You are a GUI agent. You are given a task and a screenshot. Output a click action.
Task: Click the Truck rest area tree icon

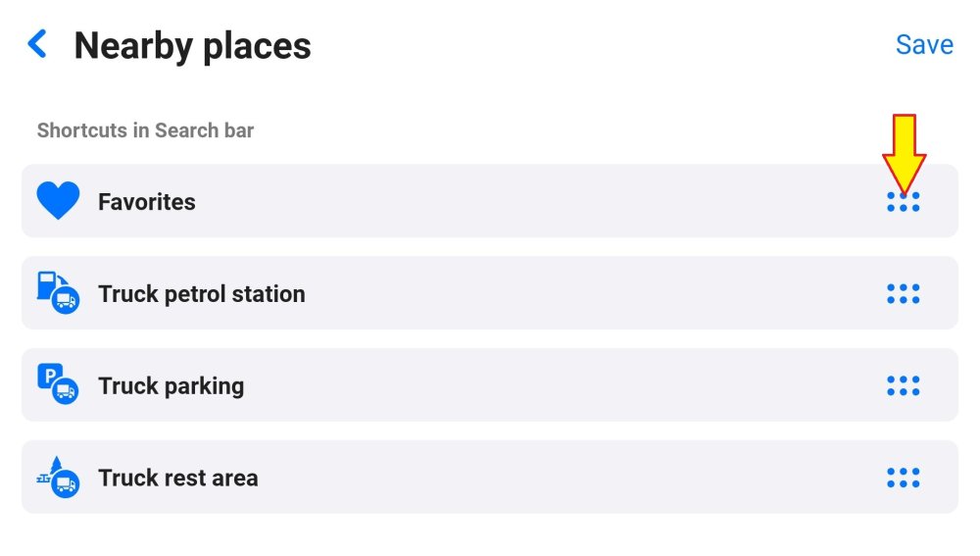pos(58,478)
